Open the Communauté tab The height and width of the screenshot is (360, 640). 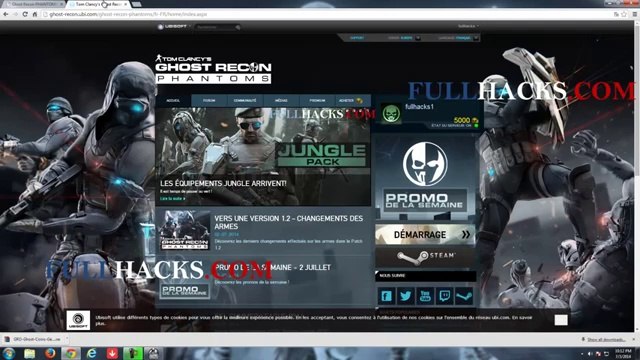click(245, 100)
